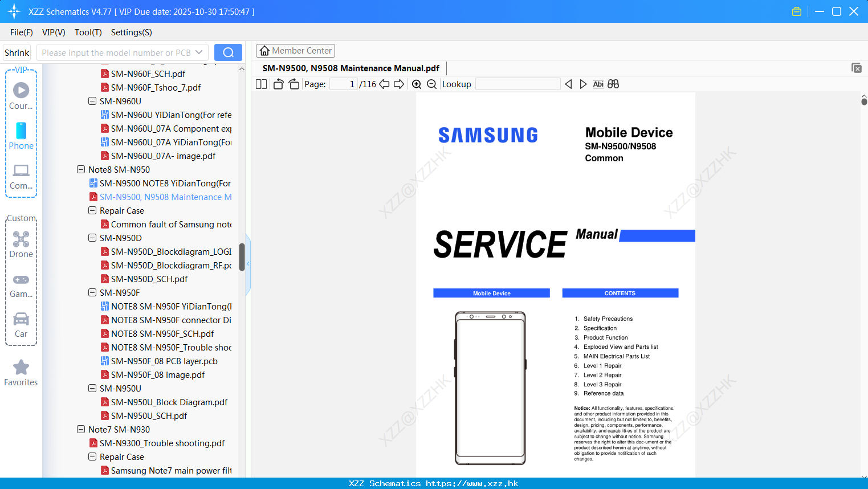Zoom in on the PDF

(417, 84)
